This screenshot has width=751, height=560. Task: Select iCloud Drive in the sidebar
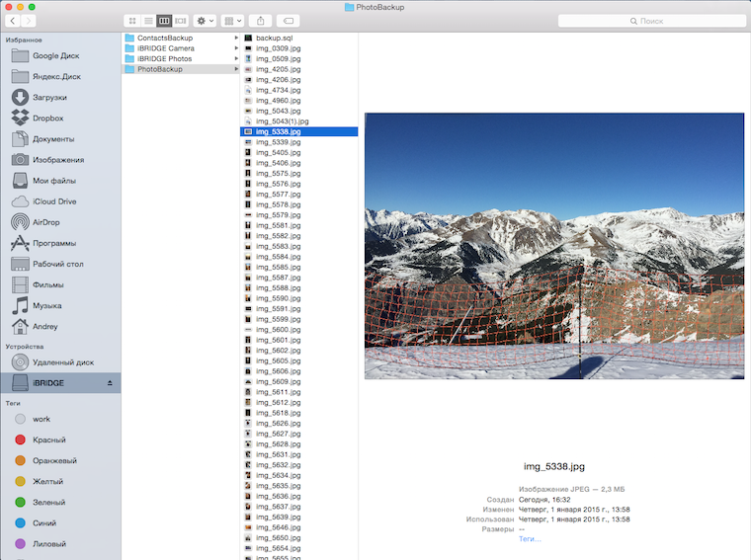[x=53, y=201]
